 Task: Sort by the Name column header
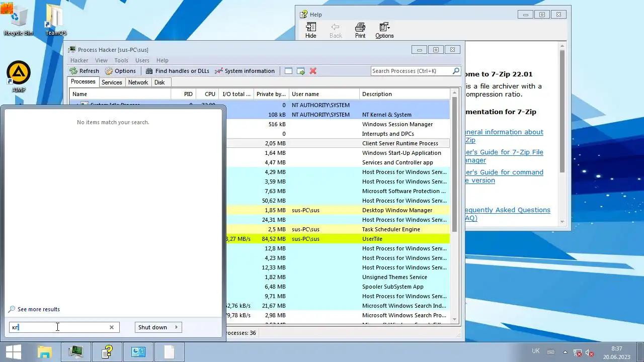click(x=120, y=94)
